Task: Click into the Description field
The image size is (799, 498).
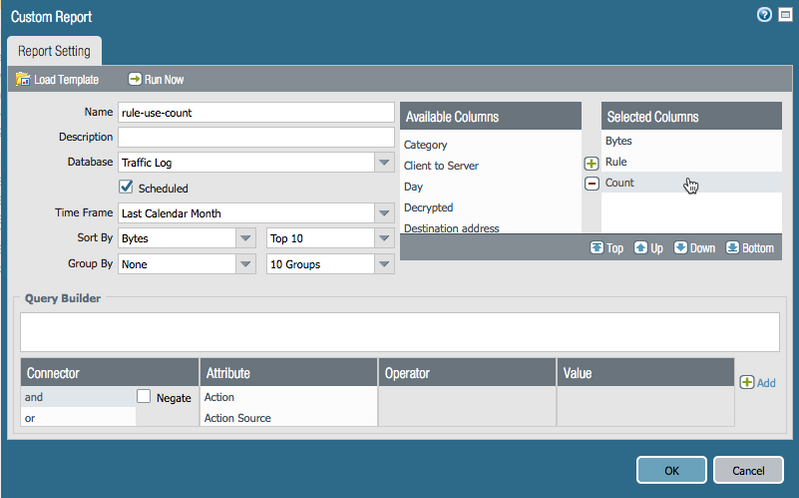Action: pyautogui.click(x=256, y=137)
